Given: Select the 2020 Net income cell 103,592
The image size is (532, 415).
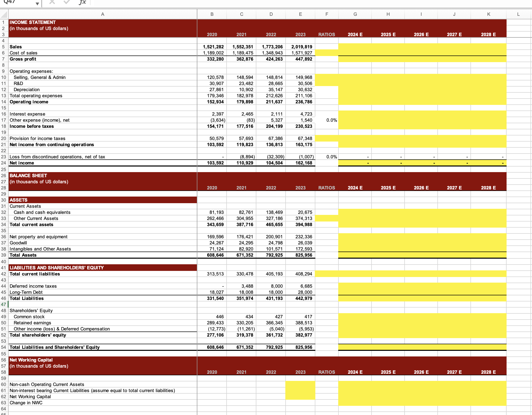Looking at the screenshot, I should pos(215,163).
